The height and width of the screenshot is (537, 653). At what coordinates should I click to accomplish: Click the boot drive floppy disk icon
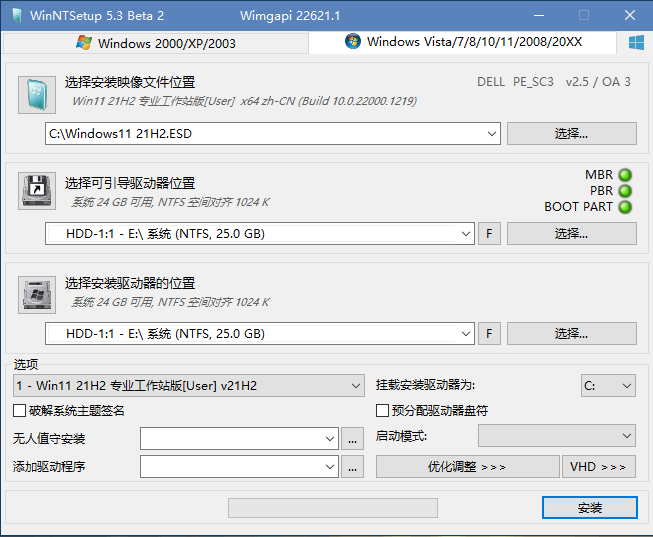point(37,191)
